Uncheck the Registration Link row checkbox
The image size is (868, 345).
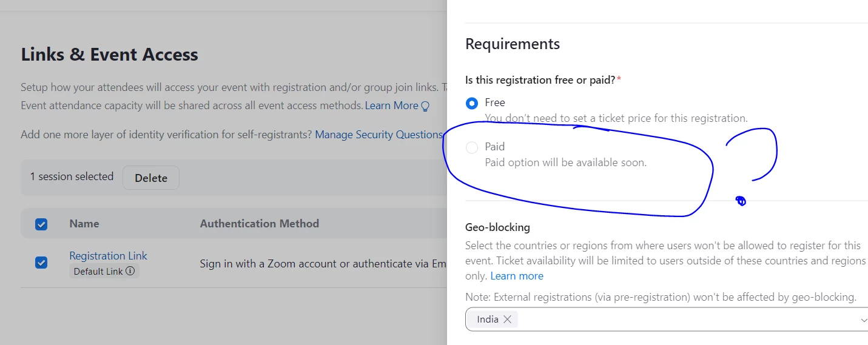pos(41,263)
